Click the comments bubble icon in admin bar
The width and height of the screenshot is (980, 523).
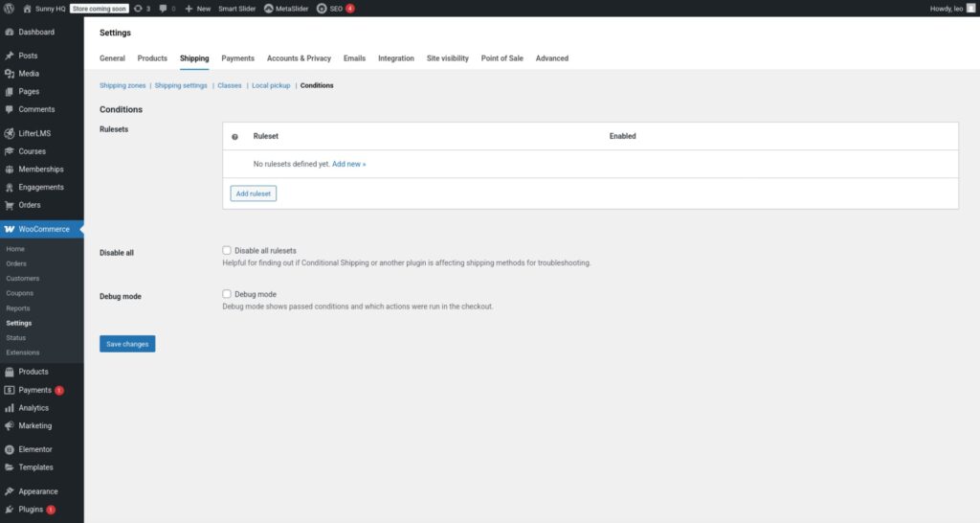[164, 9]
